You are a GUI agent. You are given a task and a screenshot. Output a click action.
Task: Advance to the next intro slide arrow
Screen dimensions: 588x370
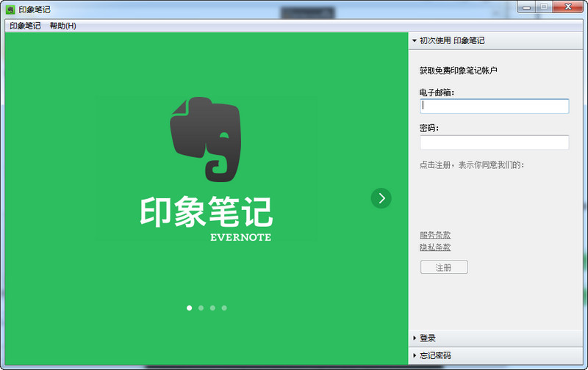[x=381, y=198]
